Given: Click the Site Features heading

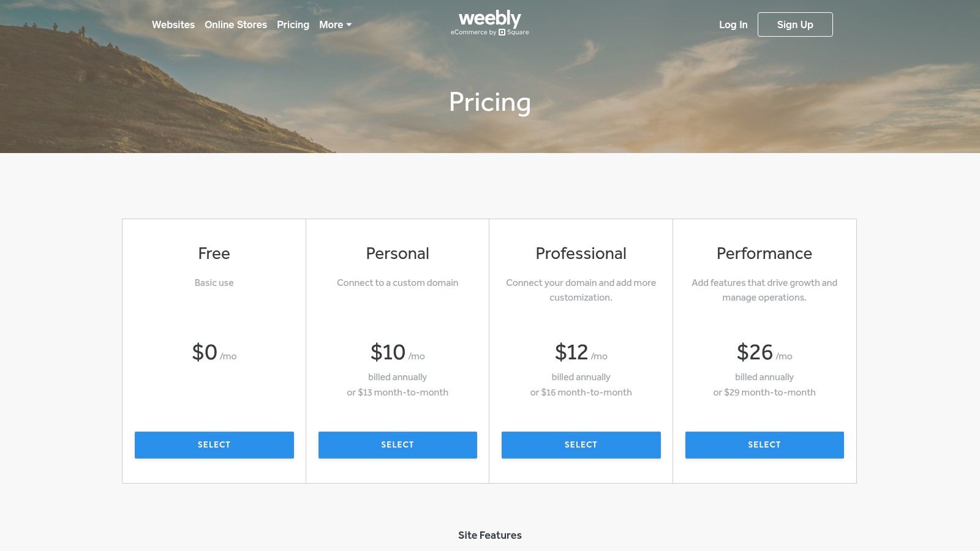Looking at the screenshot, I should coord(489,534).
